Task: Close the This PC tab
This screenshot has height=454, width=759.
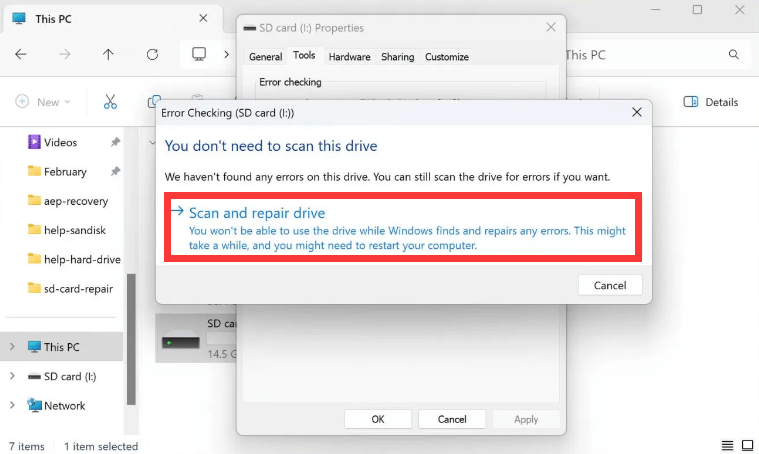Action: click(x=203, y=18)
